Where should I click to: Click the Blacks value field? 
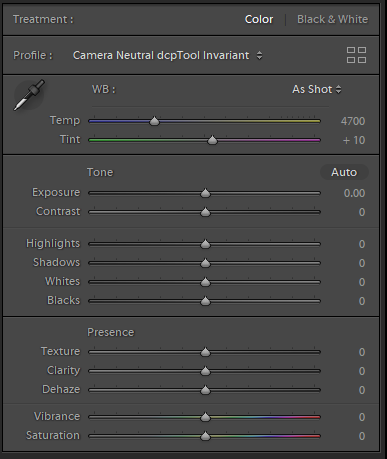(362, 301)
